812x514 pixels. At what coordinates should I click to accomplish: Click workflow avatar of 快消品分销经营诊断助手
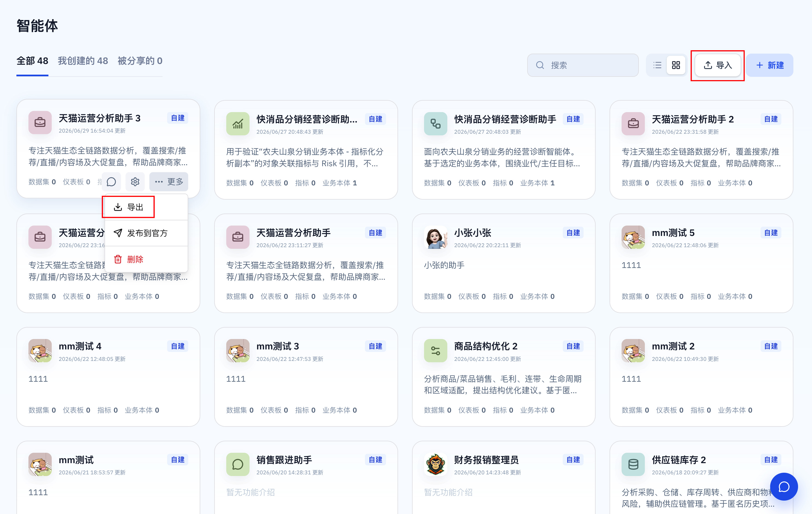pos(435,123)
